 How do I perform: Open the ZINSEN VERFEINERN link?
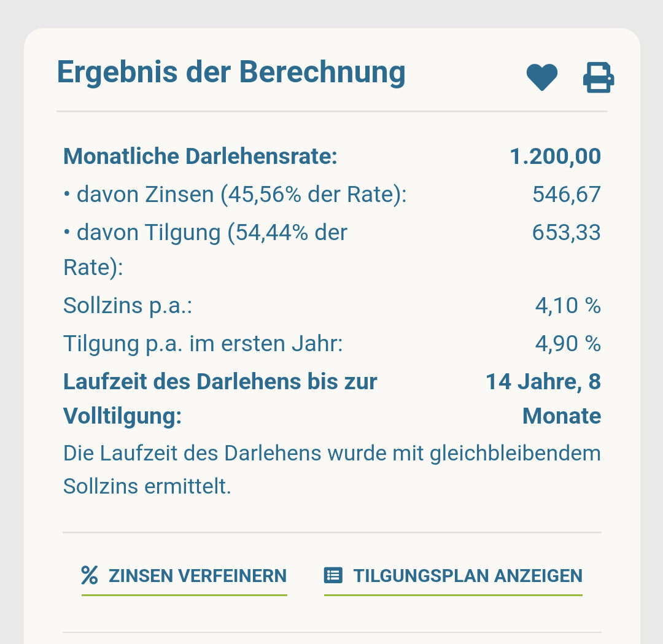click(x=197, y=576)
